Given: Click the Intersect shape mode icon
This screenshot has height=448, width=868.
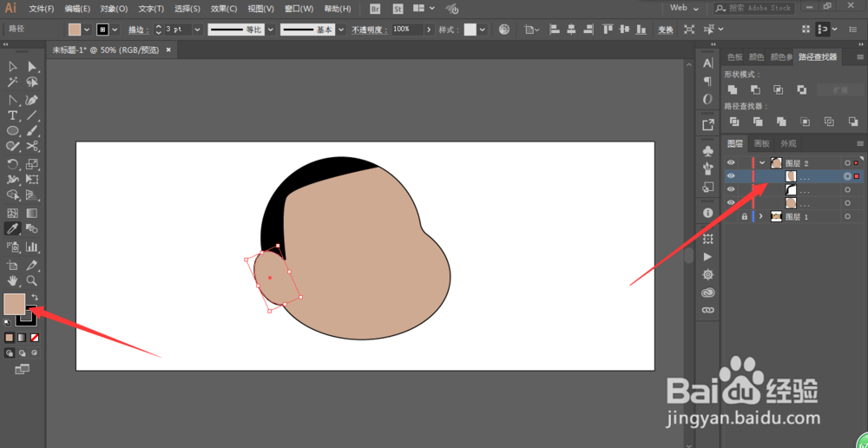Looking at the screenshot, I should point(779,89).
